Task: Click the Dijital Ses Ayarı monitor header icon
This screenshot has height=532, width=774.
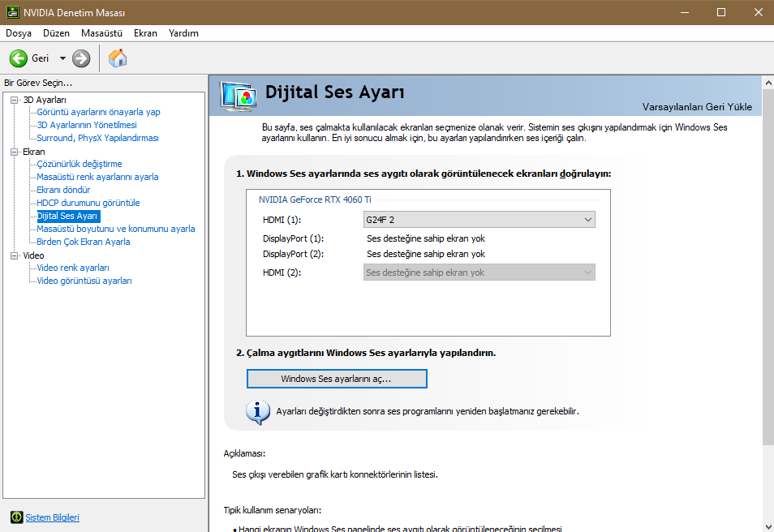Action: click(x=239, y=96)
